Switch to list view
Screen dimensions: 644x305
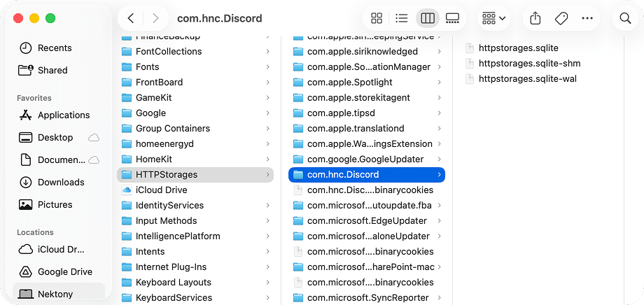click(x=401, y=18)
